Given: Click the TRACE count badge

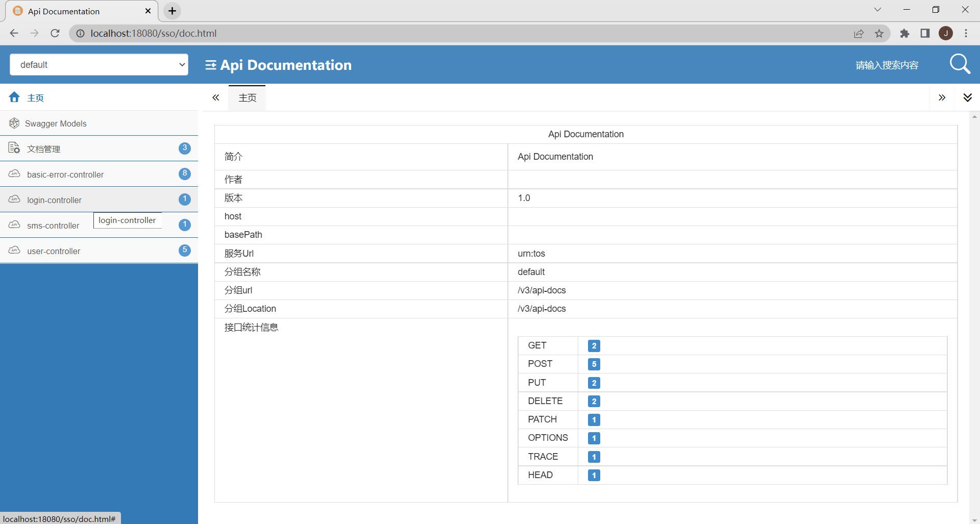Looking at the screenshot, I should [x=594, y=457].
